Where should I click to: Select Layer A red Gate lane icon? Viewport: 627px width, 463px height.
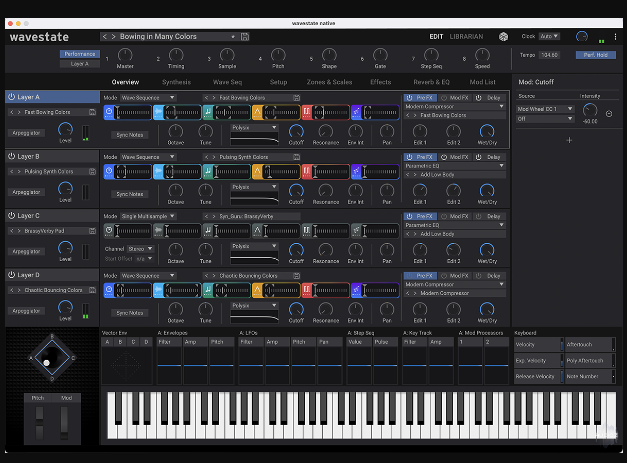pos(307,112)
